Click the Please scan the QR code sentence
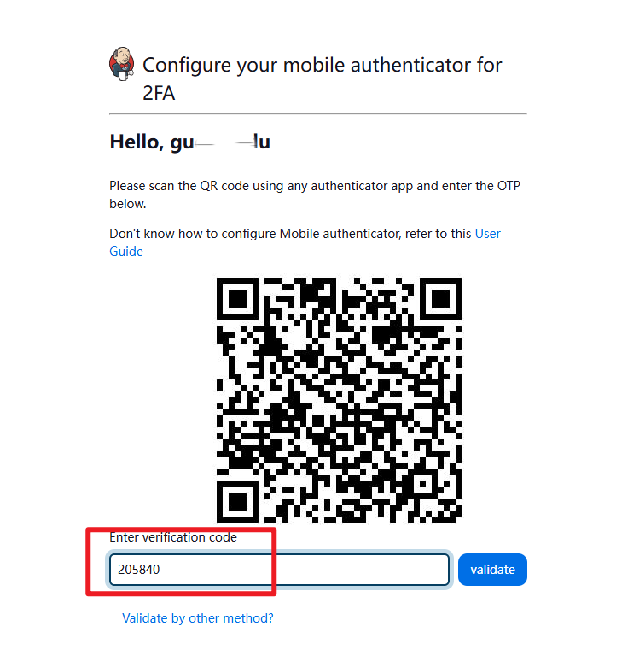This screenshot has height=672, width=622. tap(315, 194)
